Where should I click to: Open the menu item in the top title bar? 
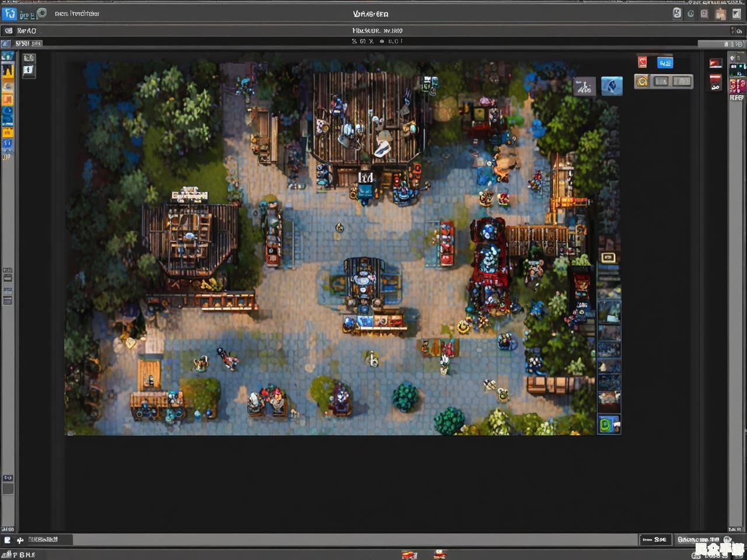(77, 13)
